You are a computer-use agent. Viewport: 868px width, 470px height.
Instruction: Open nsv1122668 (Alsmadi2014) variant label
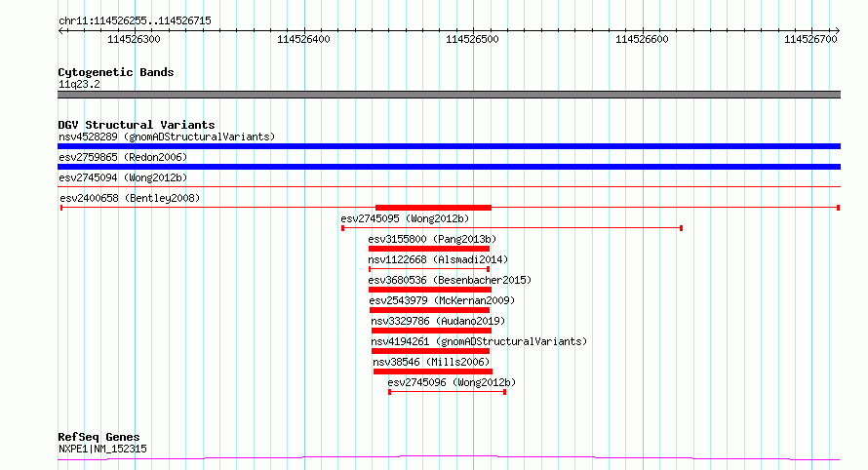click(x=438, y=259)
